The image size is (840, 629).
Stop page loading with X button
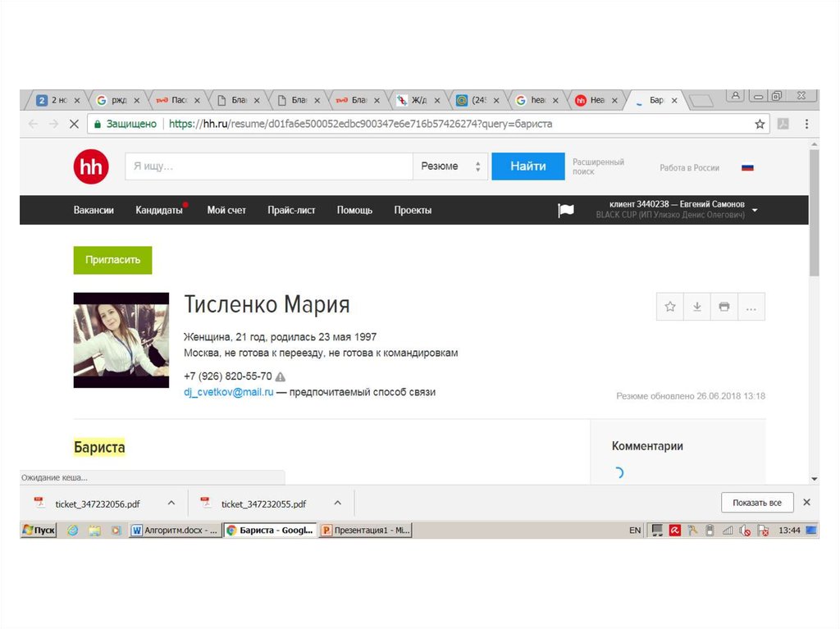(73, 124)
